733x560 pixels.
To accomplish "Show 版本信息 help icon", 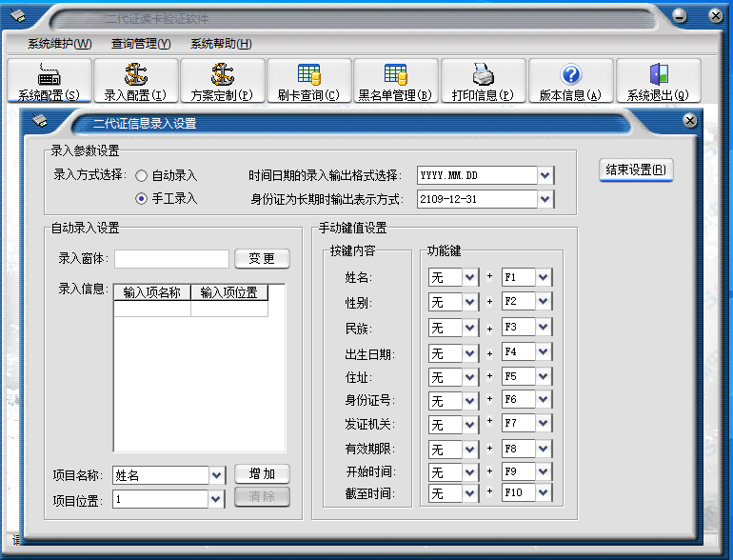I will (570, 74).
